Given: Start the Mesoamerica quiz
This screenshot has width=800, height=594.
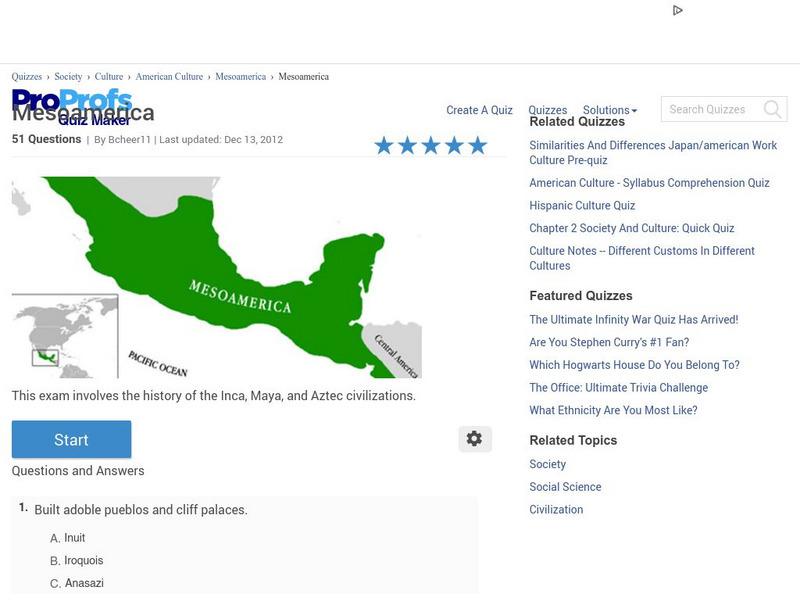Looking at the screenshot, I should 71,439.
